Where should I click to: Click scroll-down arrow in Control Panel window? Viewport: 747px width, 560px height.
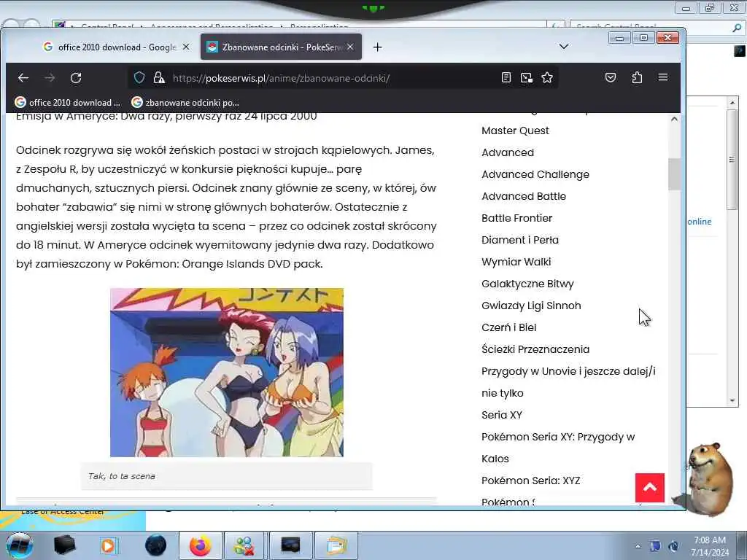pos(732,400)
